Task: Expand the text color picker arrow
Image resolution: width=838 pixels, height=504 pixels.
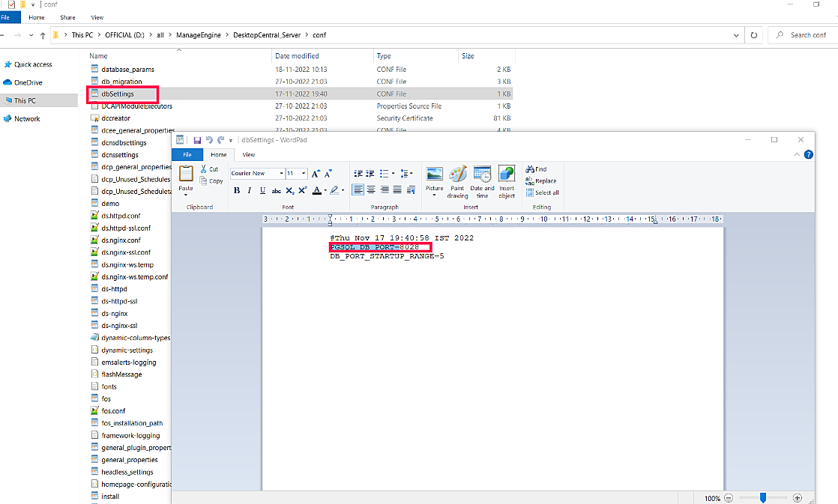Action: click(325, 189)
